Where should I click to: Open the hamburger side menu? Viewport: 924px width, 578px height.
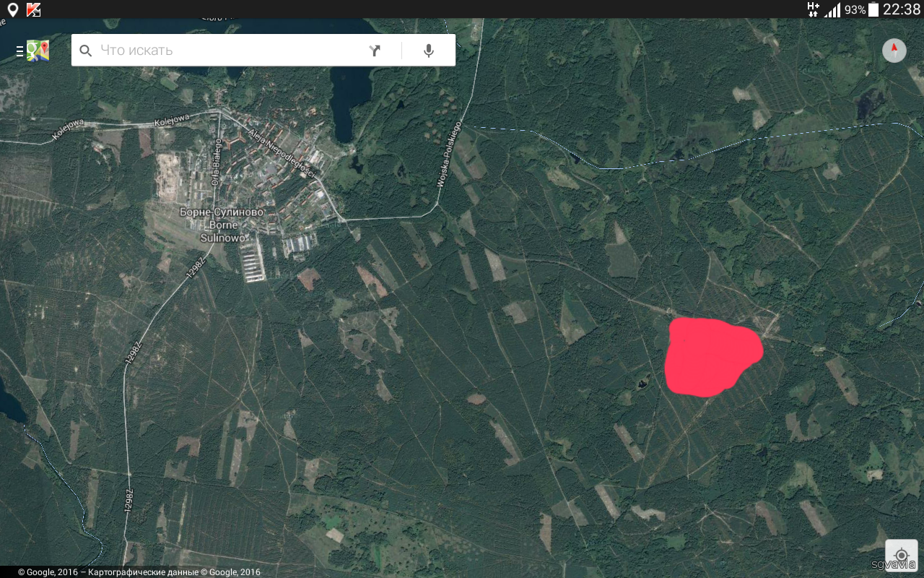[19, 51]
